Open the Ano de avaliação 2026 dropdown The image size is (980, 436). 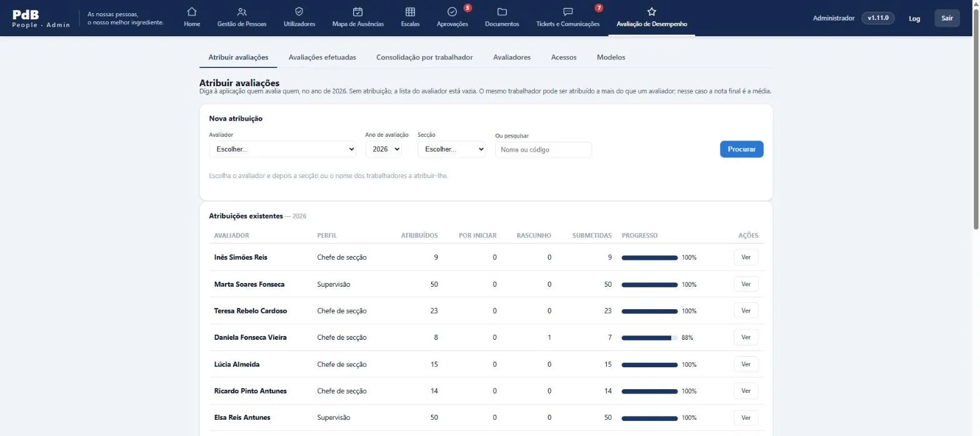384,149
